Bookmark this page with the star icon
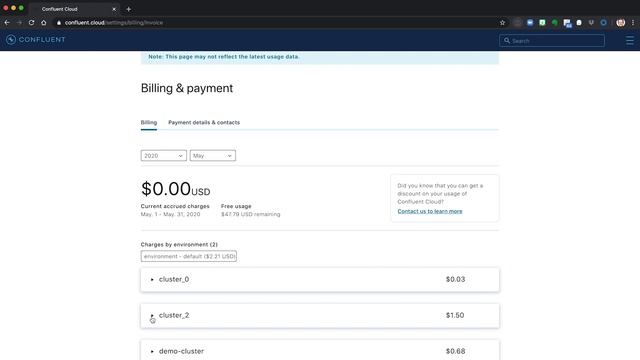The height and width of the screenshot is (360, 640). point(502,23)
